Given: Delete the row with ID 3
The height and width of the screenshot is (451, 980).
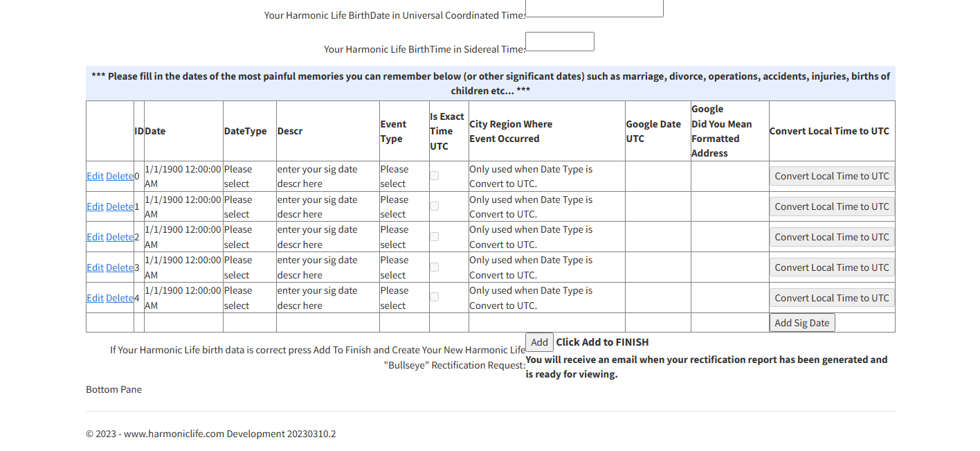Looking at the screenshot, I should [x=119, y=267].
